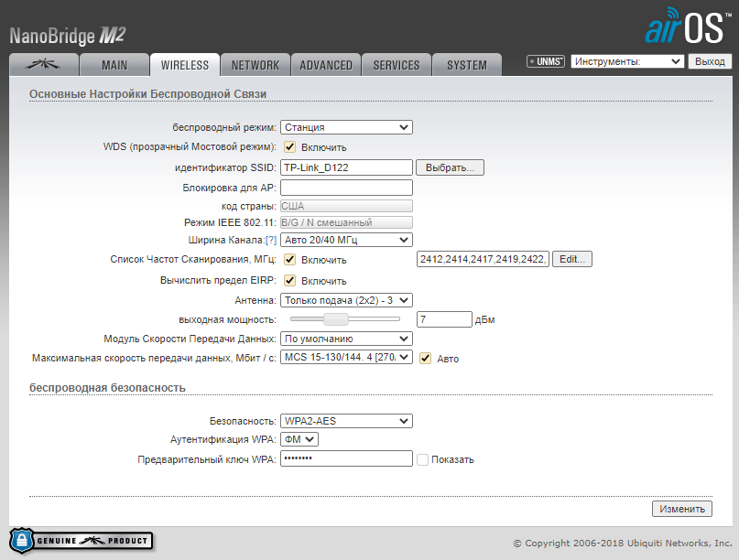Click the disabled IEEE 802.11 mode field
This screenshot has width=739, height=560.
346,222
